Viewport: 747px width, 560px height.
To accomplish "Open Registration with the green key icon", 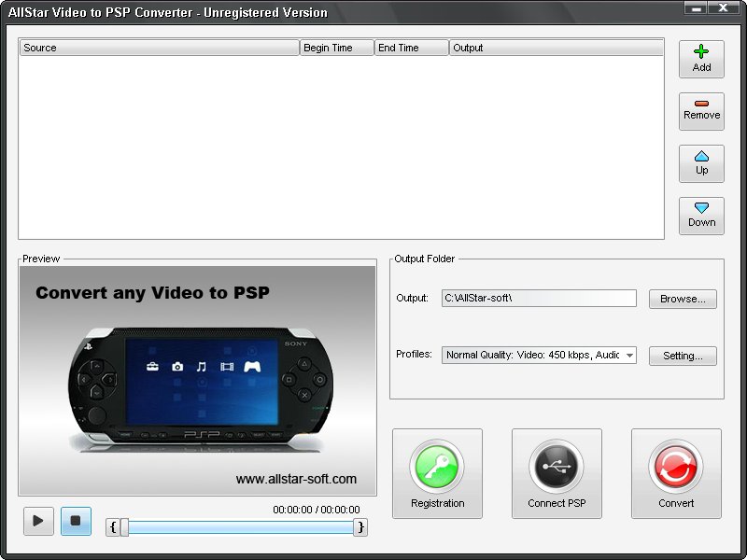I will tap(437, 473).
